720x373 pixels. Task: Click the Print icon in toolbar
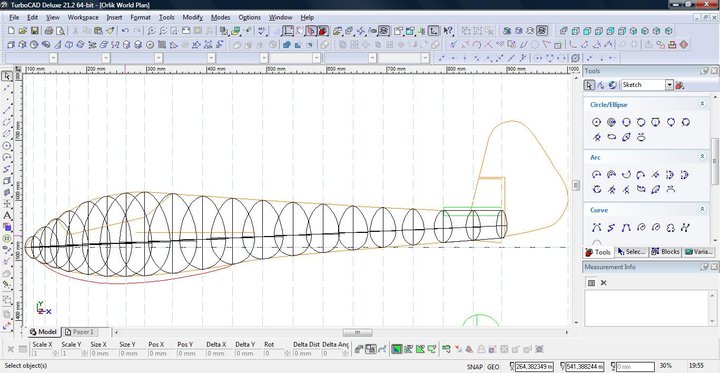click(x=49, y=31)
